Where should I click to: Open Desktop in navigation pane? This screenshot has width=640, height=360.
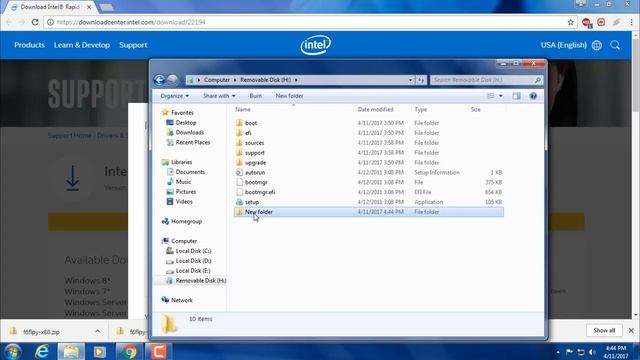point(186,122)
